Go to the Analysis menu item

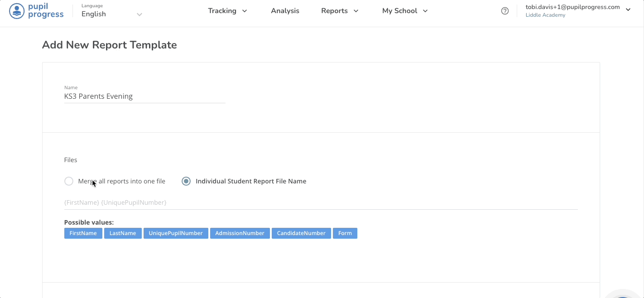tap(285, 10)
